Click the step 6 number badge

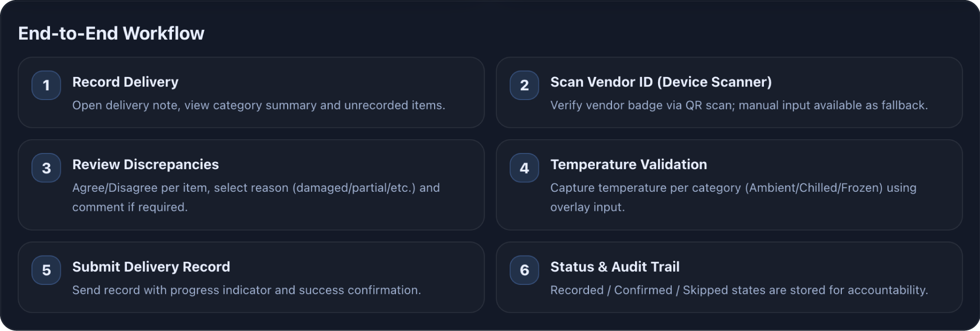pyautogui.click(x=524, y=270)
